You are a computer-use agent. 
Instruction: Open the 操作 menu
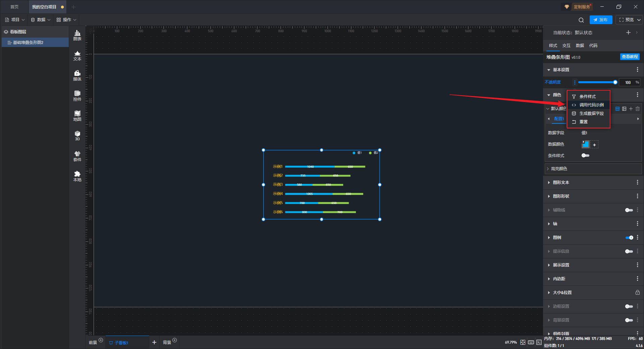[66, 20]
